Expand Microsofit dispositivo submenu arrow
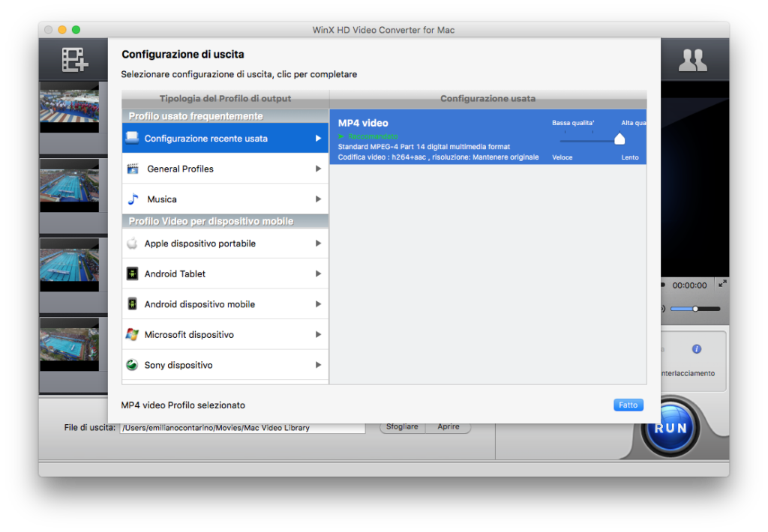768x532 pixels. click(318, 334)
